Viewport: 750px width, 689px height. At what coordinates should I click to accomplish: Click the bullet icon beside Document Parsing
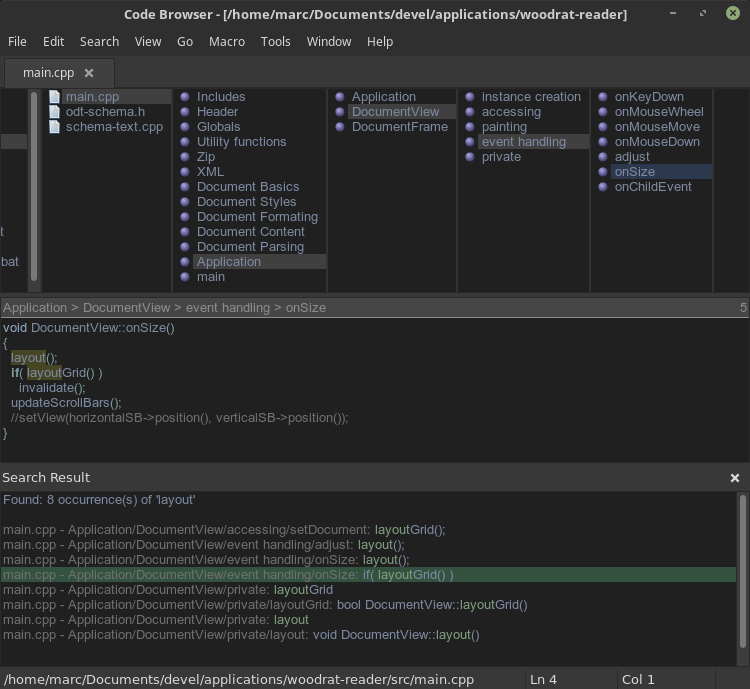click(185, 246)
